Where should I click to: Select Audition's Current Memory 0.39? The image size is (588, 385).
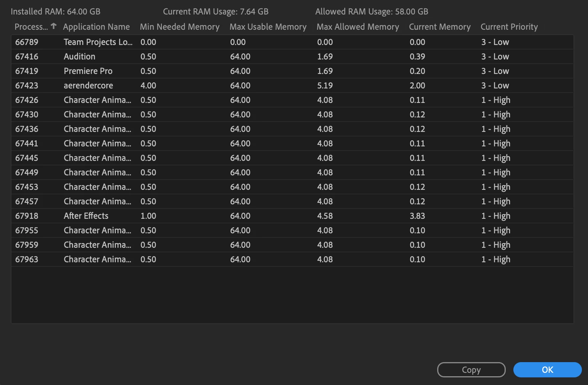click(417, 56)
